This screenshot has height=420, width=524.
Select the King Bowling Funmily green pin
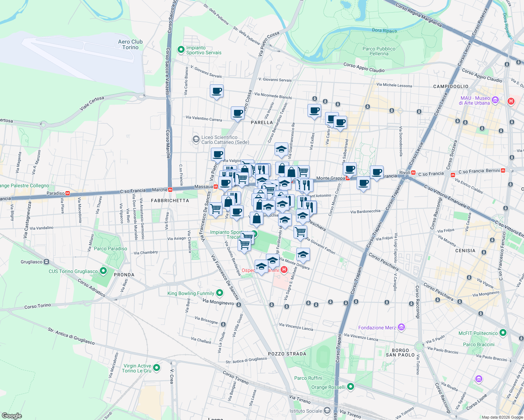click(x=220, y=293)
